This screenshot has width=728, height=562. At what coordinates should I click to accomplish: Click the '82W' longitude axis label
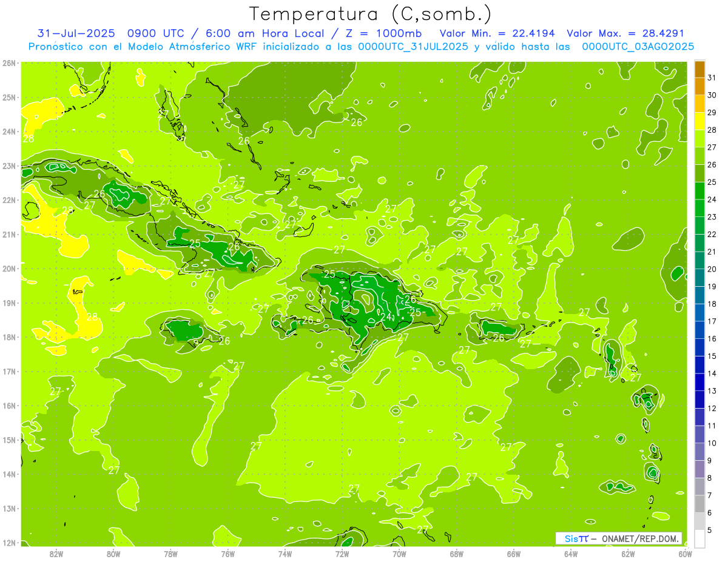pyautogui.click(x=56, y=554)
